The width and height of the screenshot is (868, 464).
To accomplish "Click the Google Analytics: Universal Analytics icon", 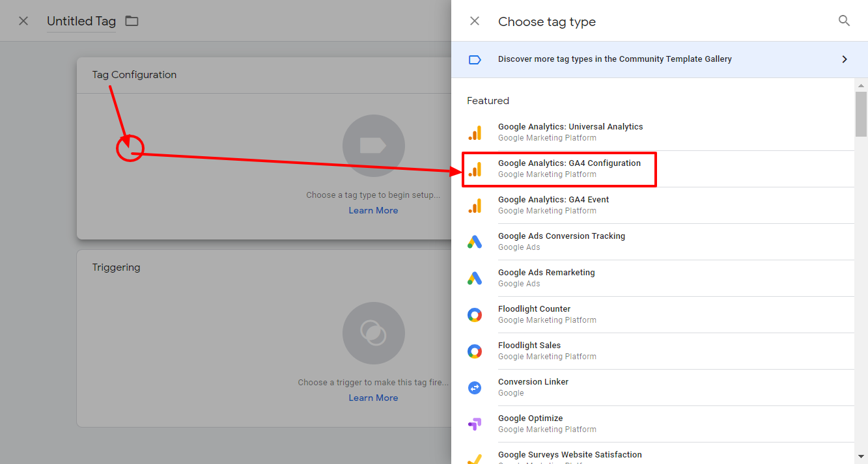I will tap(475, 133).
